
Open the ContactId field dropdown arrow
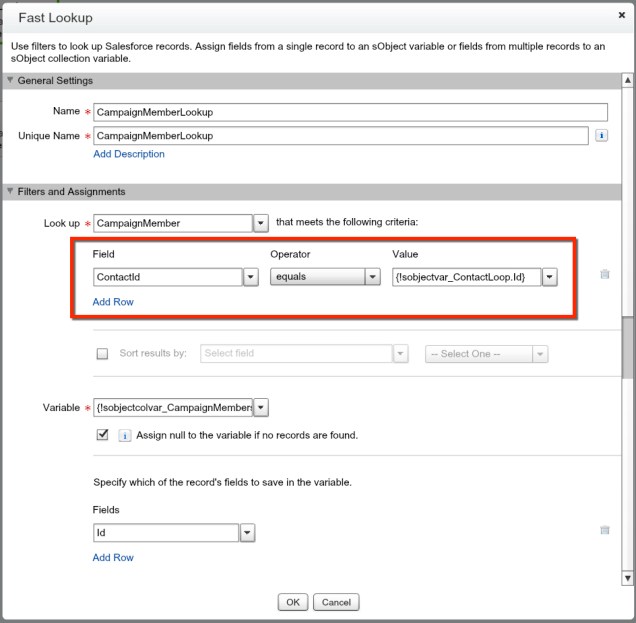(250, 277)
